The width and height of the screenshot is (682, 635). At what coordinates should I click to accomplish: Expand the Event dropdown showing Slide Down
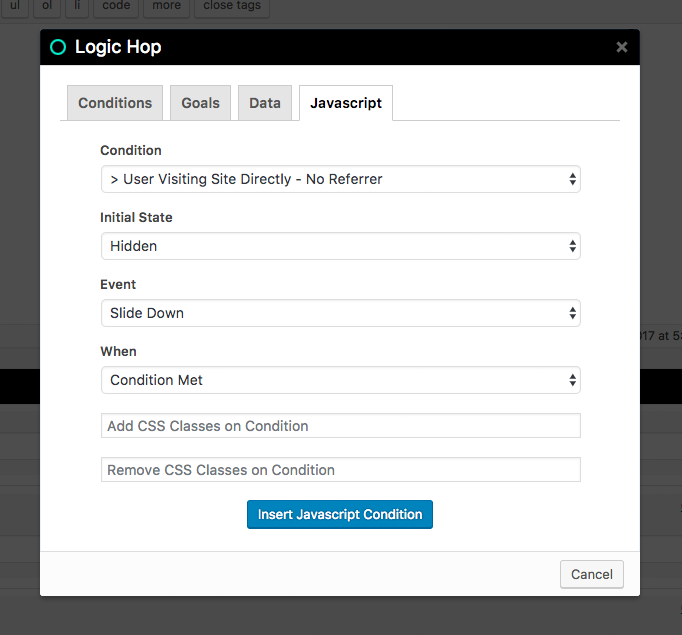(341, 313)
